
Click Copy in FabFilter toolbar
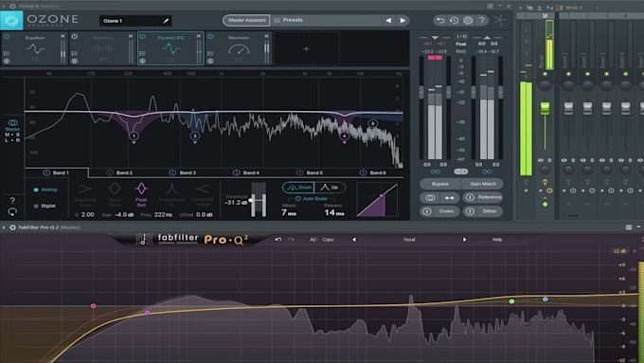[x=328, y=239]
